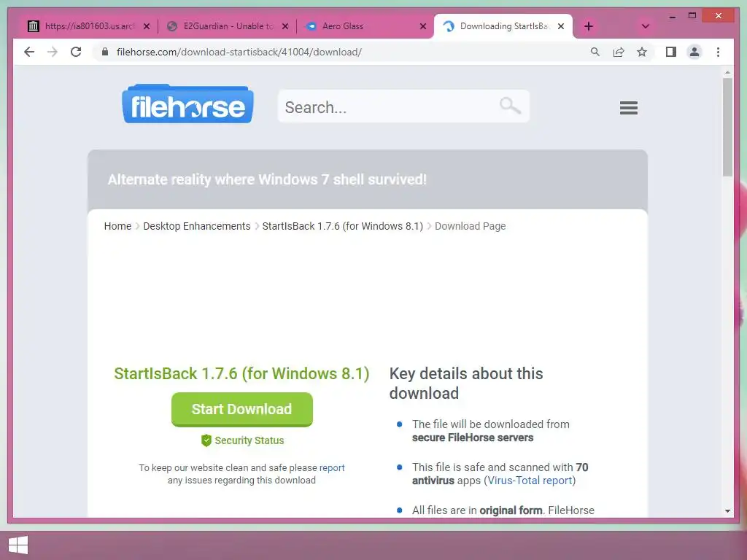The height and width of the screenshot is (560, 747).
Task: Open StartIsBack 1.7.6 breadcrumb link
Action: point(343,226)
